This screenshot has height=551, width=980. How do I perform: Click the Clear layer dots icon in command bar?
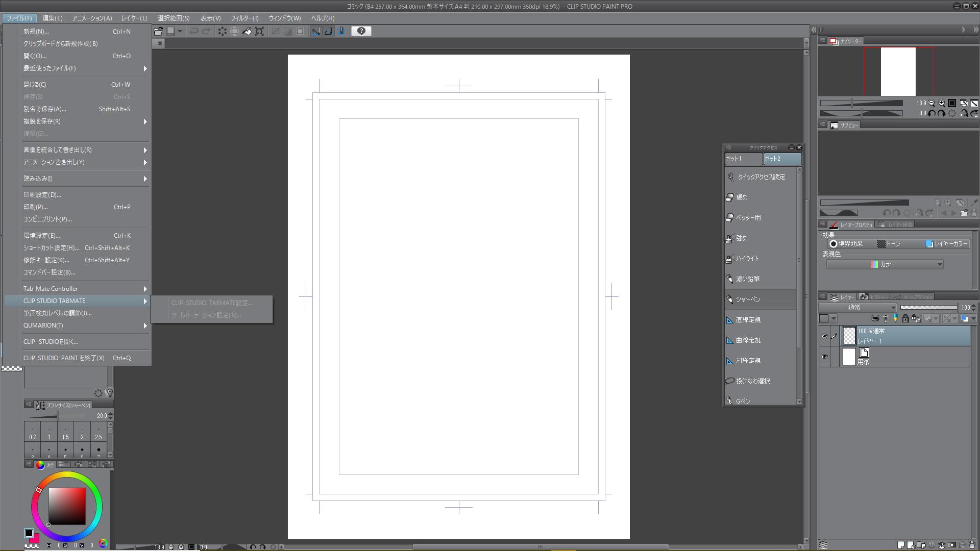pyautogui.click(x=222, y=31)
